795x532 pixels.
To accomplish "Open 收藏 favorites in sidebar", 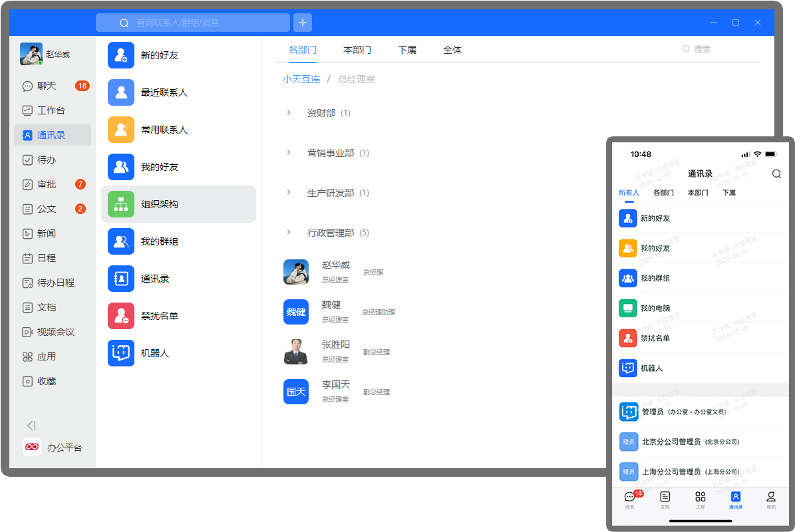I will (x=53, y=381).
